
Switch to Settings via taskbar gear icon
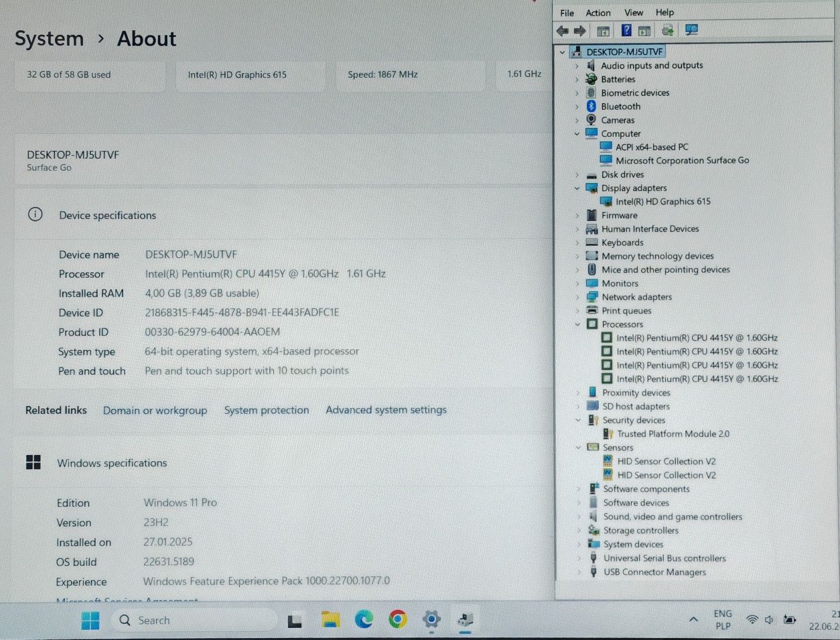pos(431,620)
